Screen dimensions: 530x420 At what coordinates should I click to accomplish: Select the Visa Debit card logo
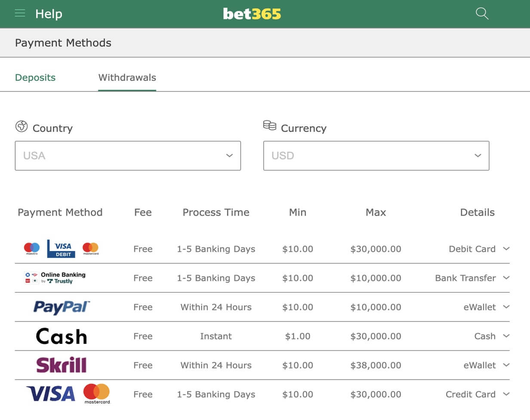61,249
